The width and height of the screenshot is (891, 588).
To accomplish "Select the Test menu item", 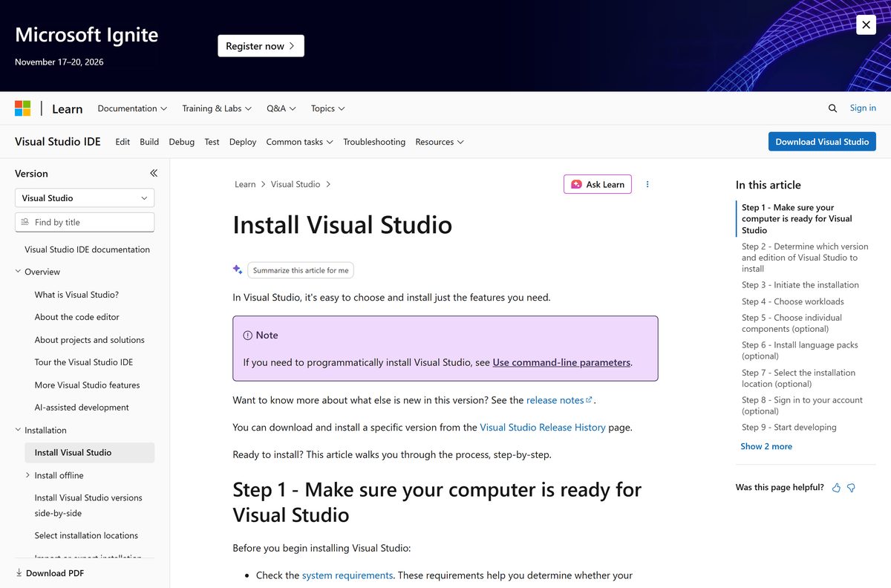I will click(212, 142).
